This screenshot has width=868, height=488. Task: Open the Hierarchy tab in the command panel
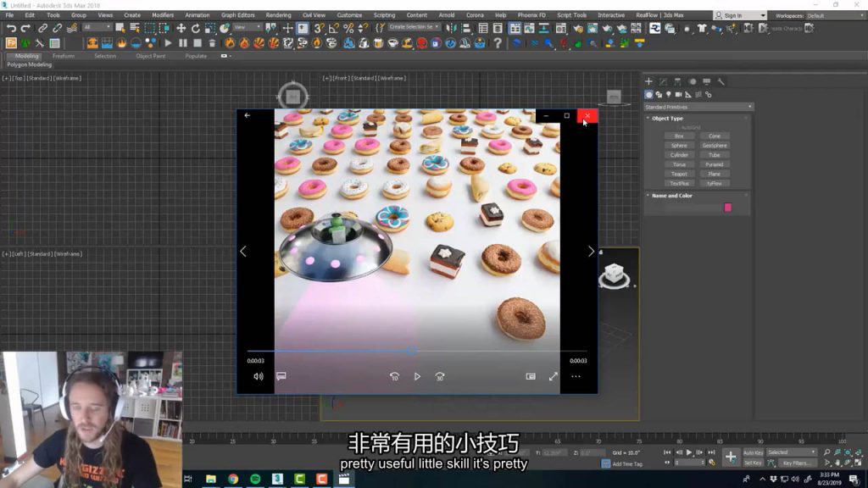677,81
